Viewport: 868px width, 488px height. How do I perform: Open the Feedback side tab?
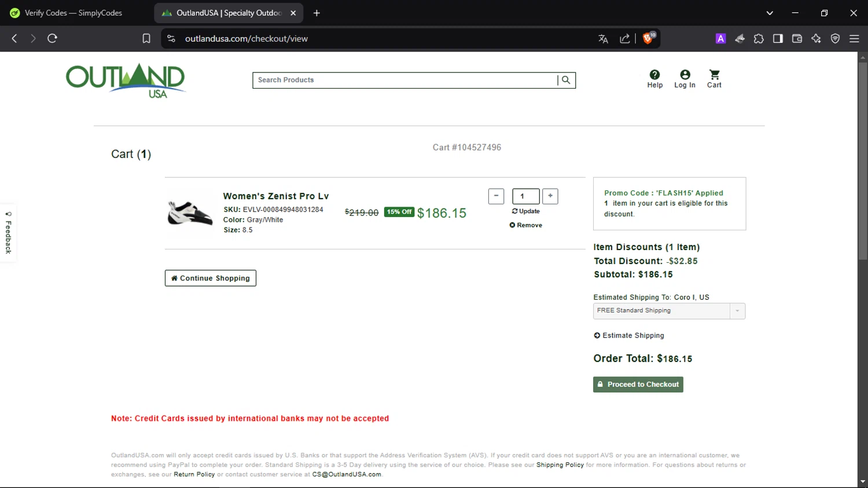pos(8,233)
